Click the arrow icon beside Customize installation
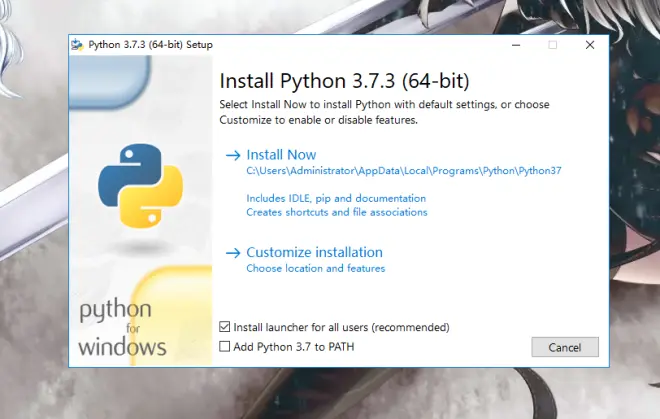 (x=233, y=253)
